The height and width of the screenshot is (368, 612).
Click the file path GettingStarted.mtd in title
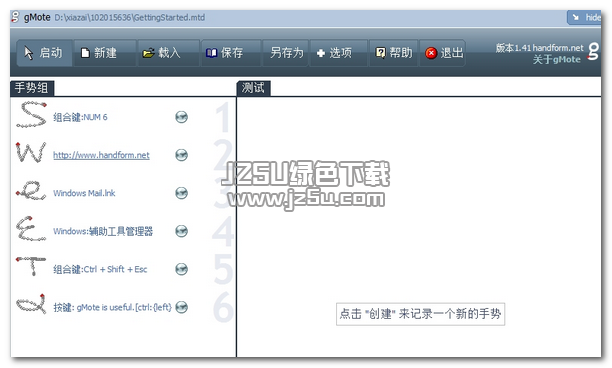point(130,18)
